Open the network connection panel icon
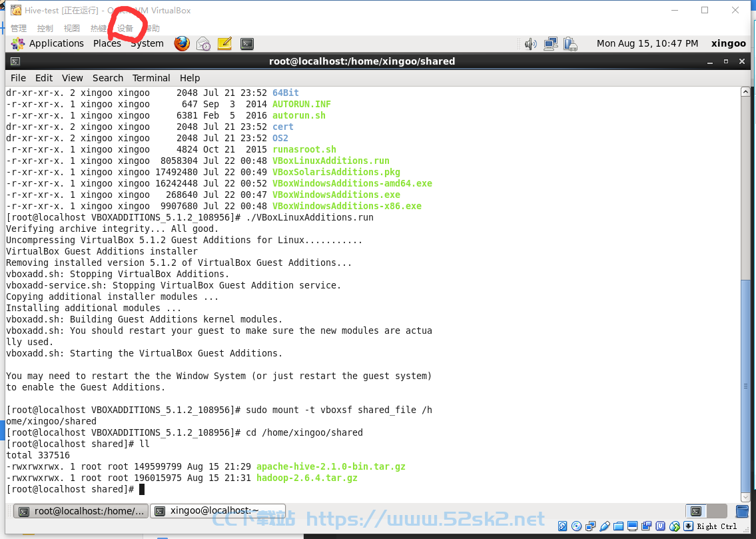 551,45
